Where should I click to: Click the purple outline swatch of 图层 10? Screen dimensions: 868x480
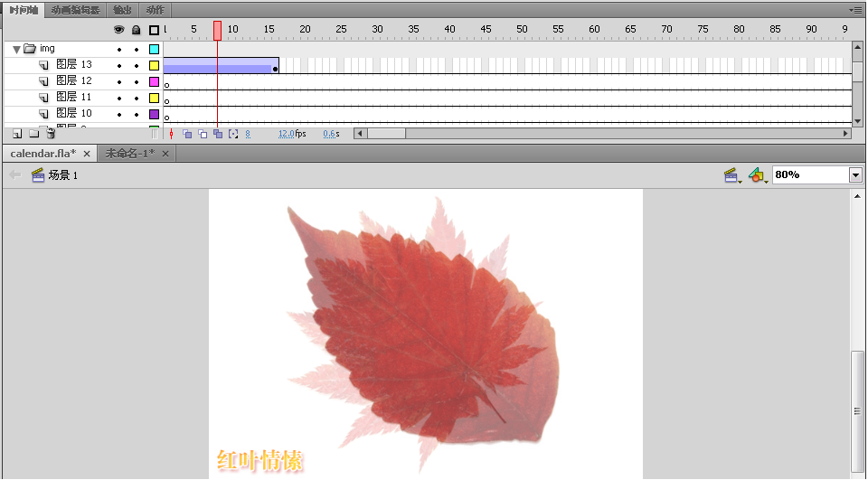[154, 114]
